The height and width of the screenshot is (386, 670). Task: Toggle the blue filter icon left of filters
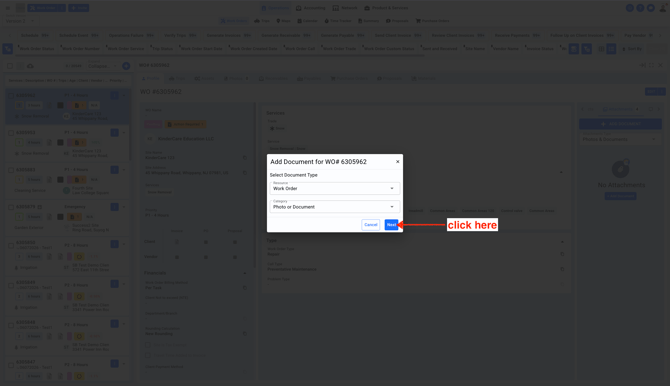click(x=8, y=49)
